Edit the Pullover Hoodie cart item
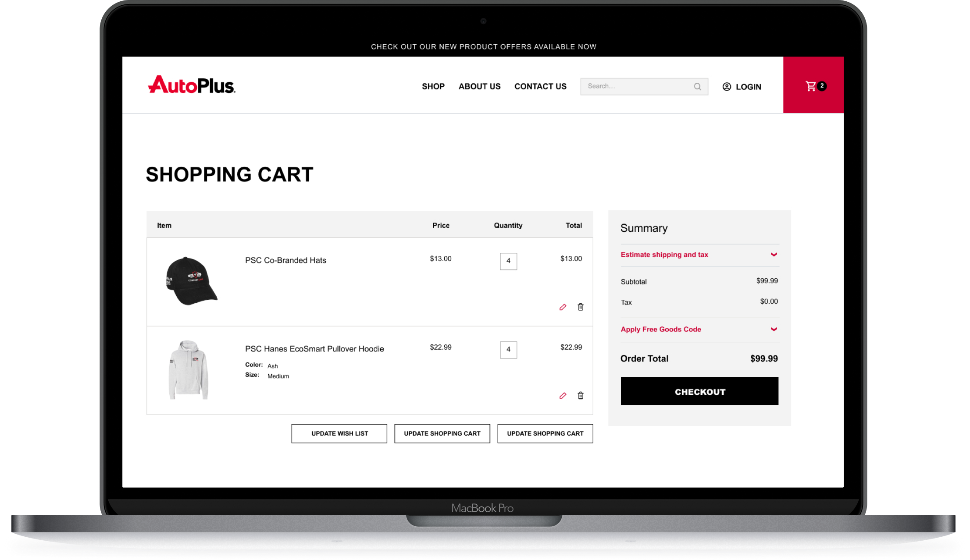Viewport: 970px width, 560px height. (x=563, y=396)
